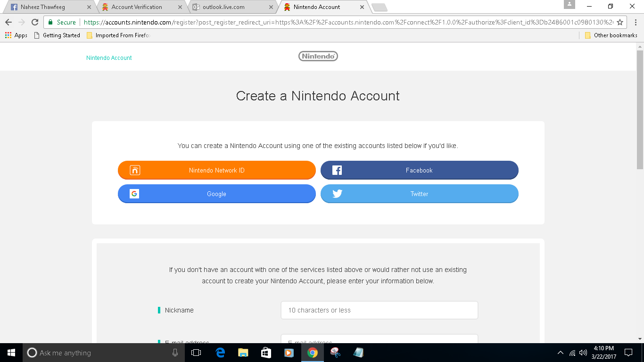This screenshot has height=362, width=644.
Task: Sign up using the Google button
Action: (x=217, y=194)
